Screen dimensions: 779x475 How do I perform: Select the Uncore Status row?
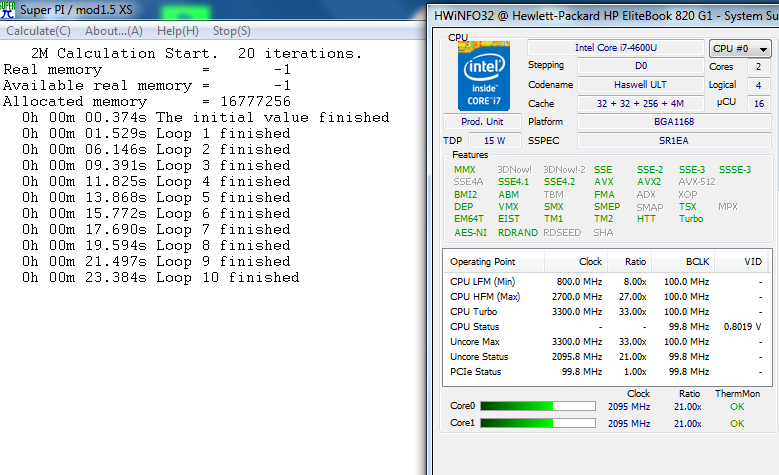(606, 357)
